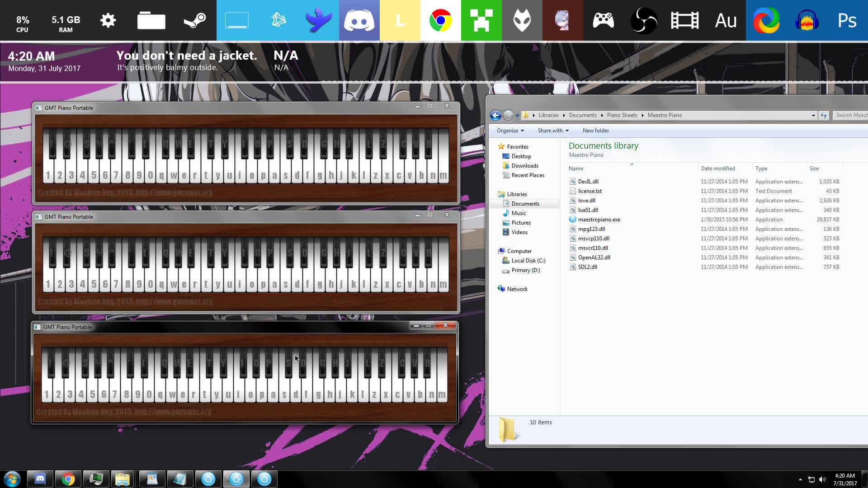Image resolution: width=868 pixels, height=488 pixels.
Task: Launch Minecraft creeper icon
Action: 481,20
